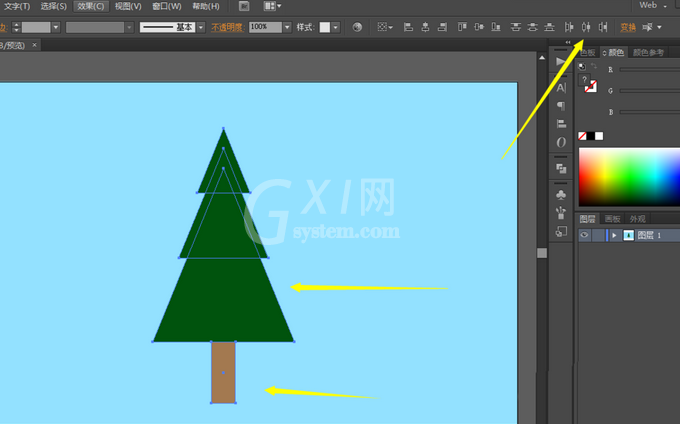Pick a color from the spectrum bar

tap(629, 177)
